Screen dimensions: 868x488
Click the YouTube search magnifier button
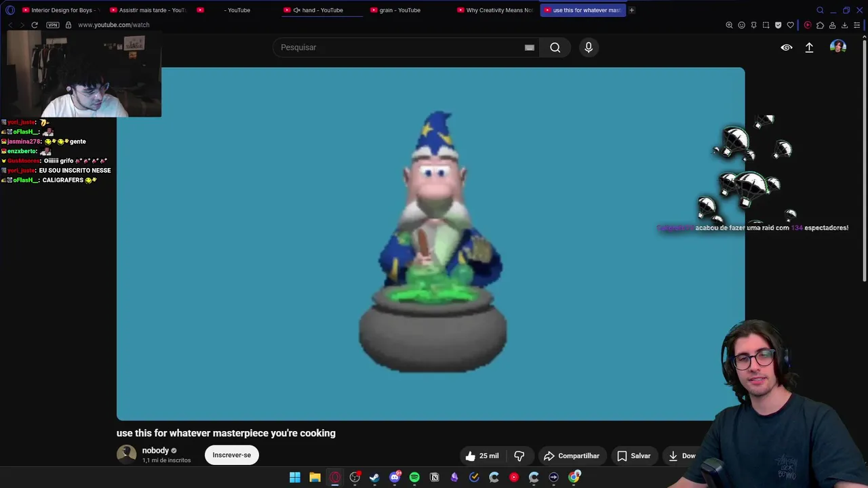pyautogui.click(x=555, y=47)
